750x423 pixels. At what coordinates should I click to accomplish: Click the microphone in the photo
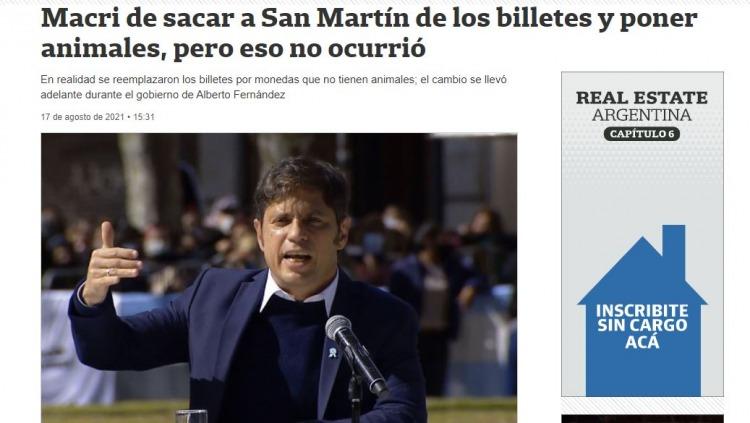tap(356, 354)
